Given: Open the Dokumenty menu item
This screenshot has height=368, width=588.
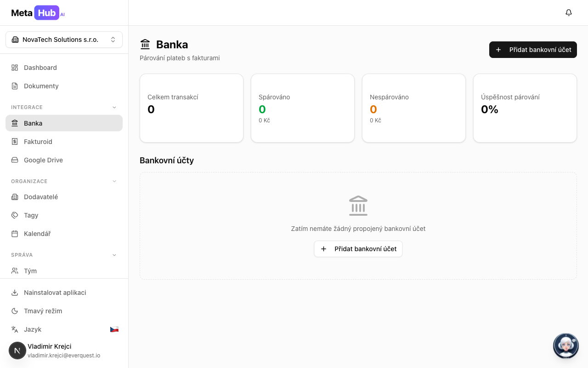Looking at the screenshot, I should (x=41, y=86).
